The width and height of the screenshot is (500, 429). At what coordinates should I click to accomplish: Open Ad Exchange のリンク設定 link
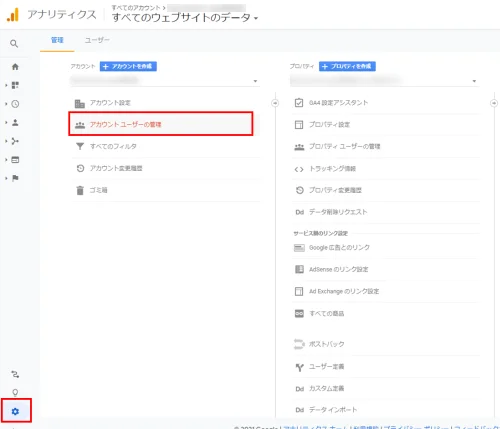coord(344,291)
